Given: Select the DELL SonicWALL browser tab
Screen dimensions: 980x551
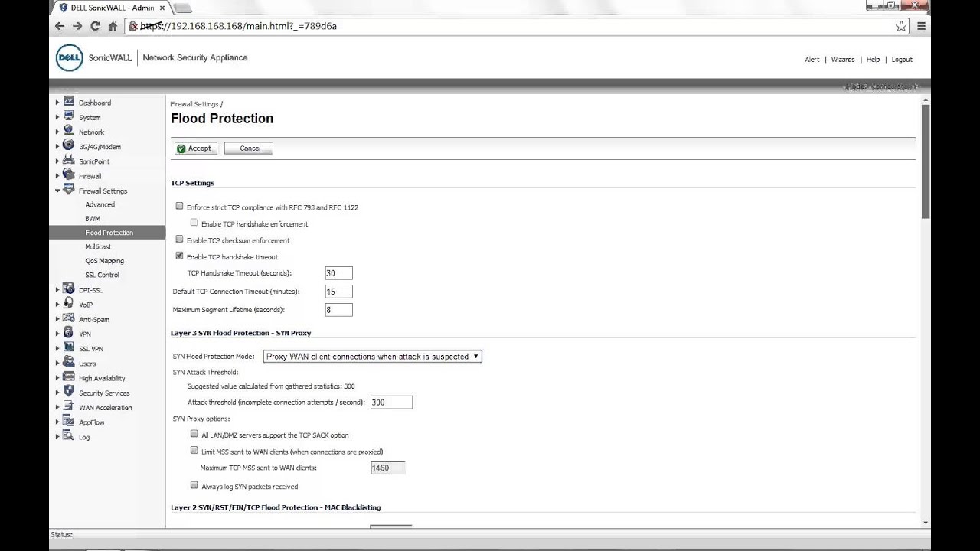Looking at the screenshot, I should click(x=112, y=8).
